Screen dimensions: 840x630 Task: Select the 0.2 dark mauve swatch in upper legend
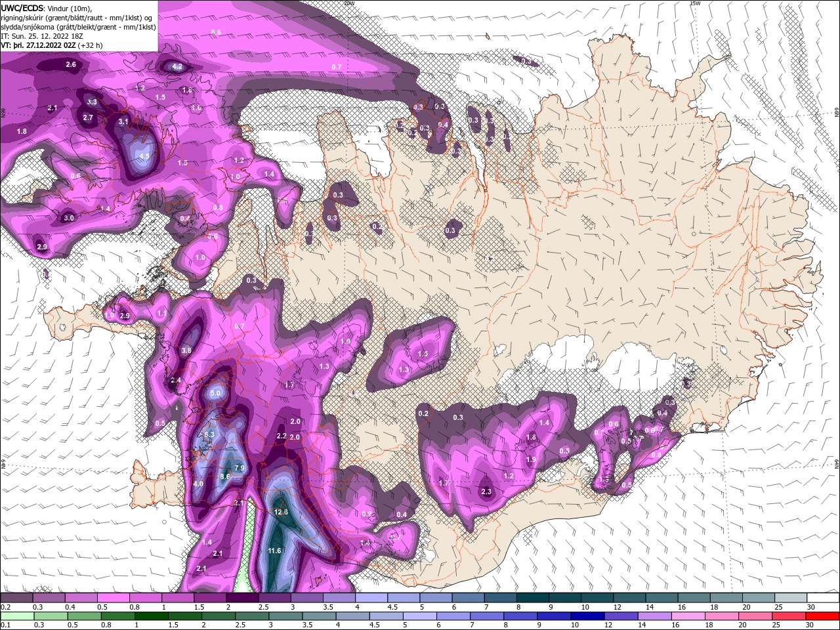coord(16,598)
